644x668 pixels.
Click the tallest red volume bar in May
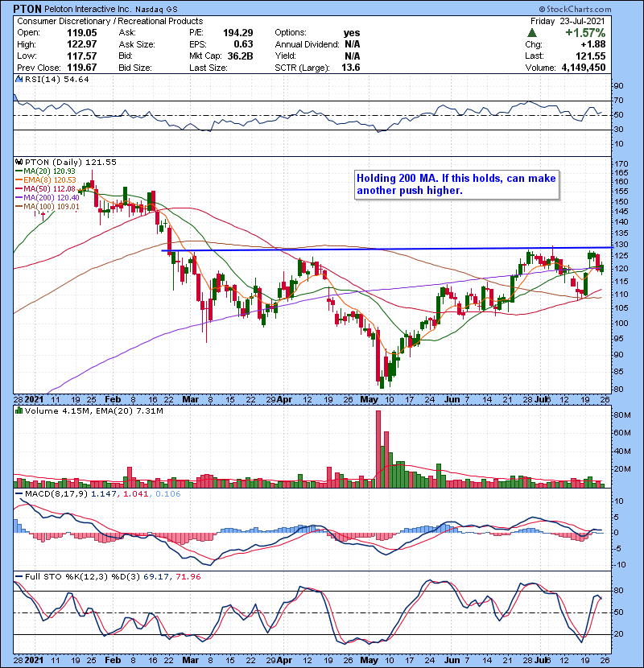click(378, 449)
